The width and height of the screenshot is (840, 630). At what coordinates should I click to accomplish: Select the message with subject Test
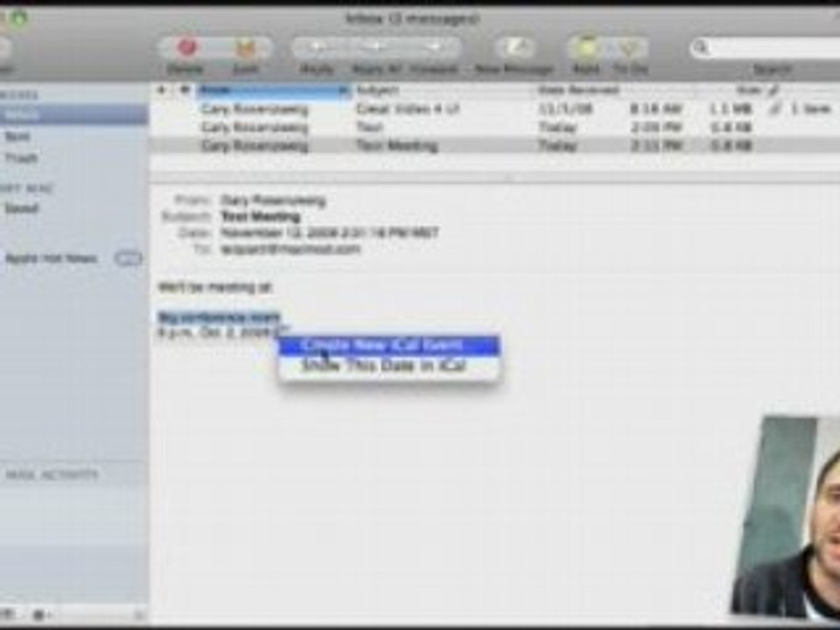[x=494, y=128]
